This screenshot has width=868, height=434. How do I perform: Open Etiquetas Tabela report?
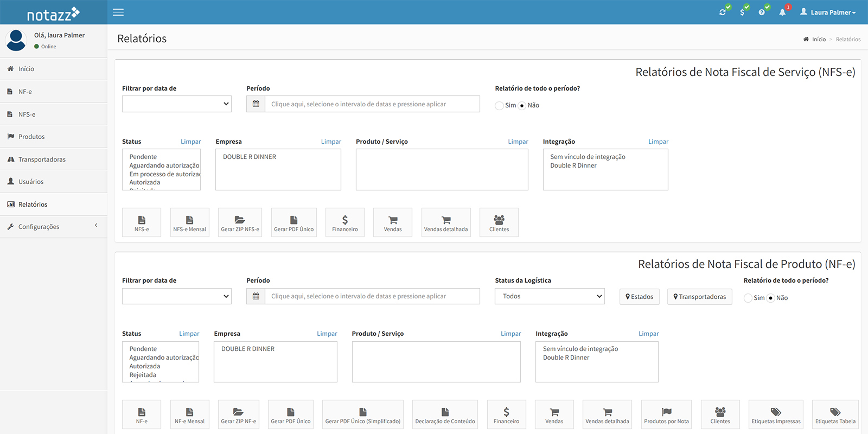coord(835,414)
